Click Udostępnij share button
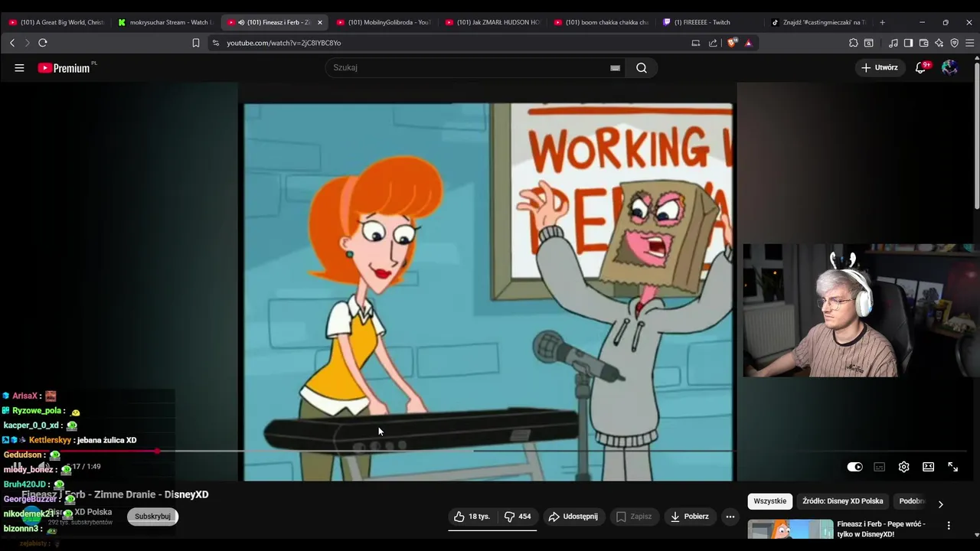This screenshot has width=980, height=551. tap(573, 517)
